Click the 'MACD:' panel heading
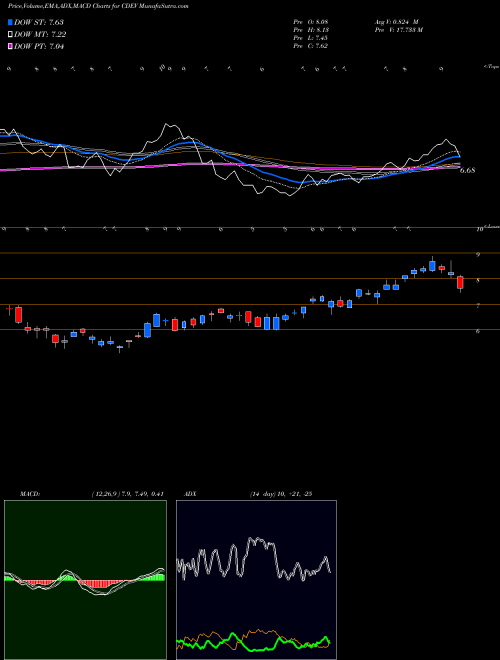This screenshot has width=500, height=660. (x=29, y=494)
